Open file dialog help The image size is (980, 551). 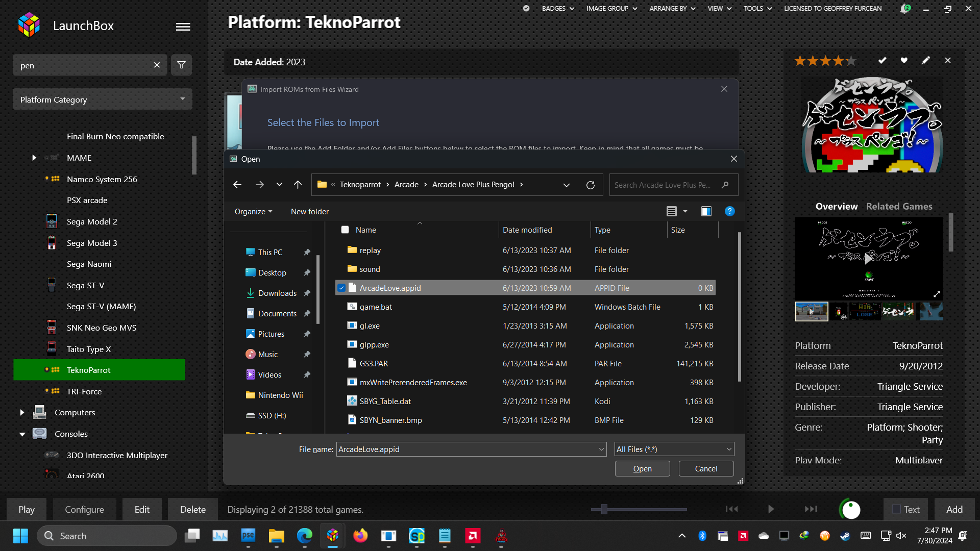[x=730, y=211]
